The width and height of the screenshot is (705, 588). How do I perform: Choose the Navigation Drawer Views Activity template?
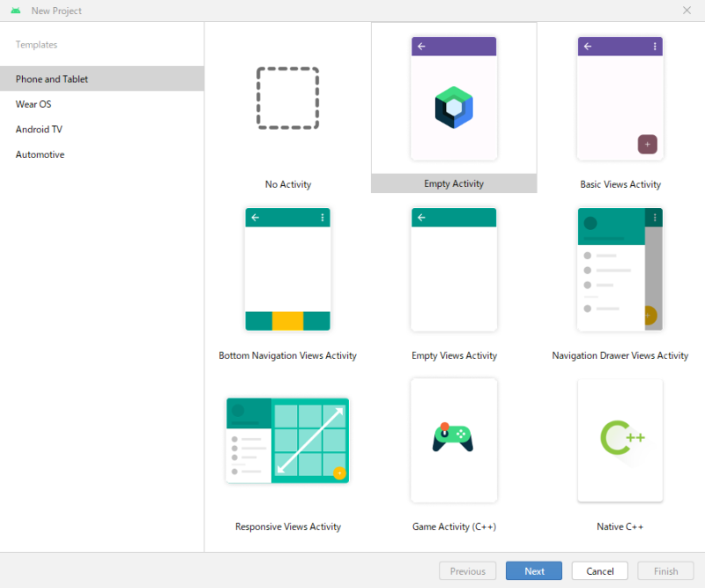coord(620,269)
